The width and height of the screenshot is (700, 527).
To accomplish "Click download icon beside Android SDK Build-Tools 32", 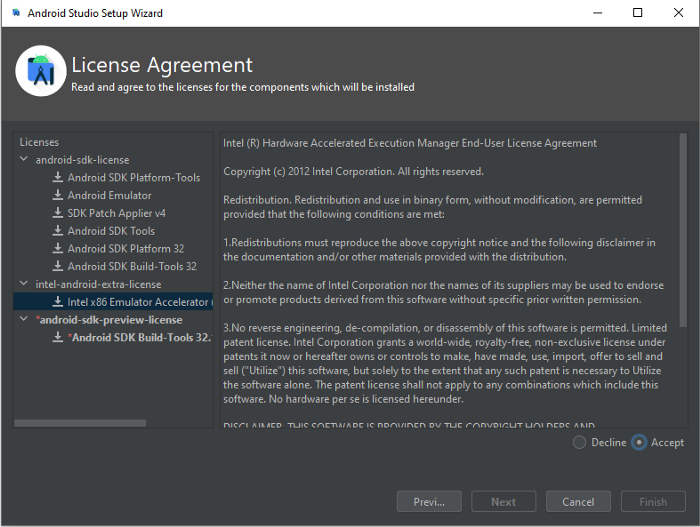I will click(x=58, y=266).
